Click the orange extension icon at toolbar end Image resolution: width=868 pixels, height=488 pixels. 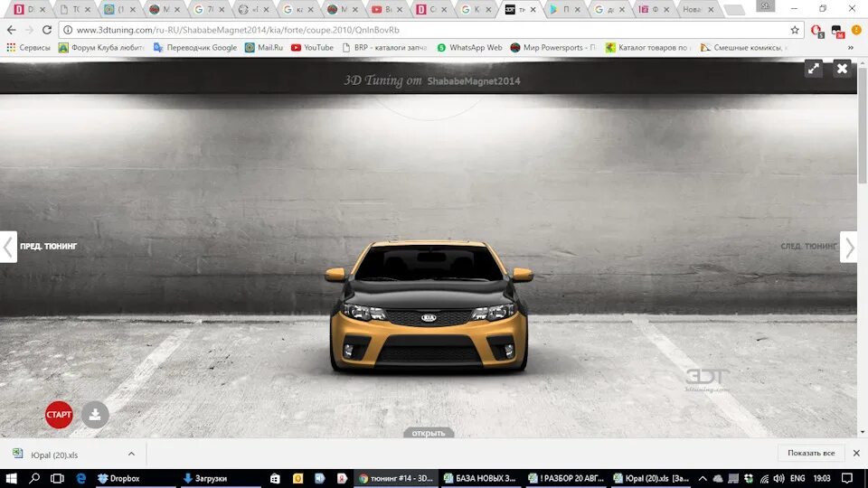click(x=856, y=30)
